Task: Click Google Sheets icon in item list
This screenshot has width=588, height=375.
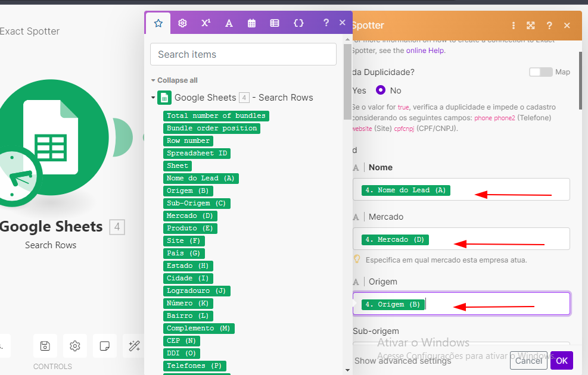Action: click(164, 98)
